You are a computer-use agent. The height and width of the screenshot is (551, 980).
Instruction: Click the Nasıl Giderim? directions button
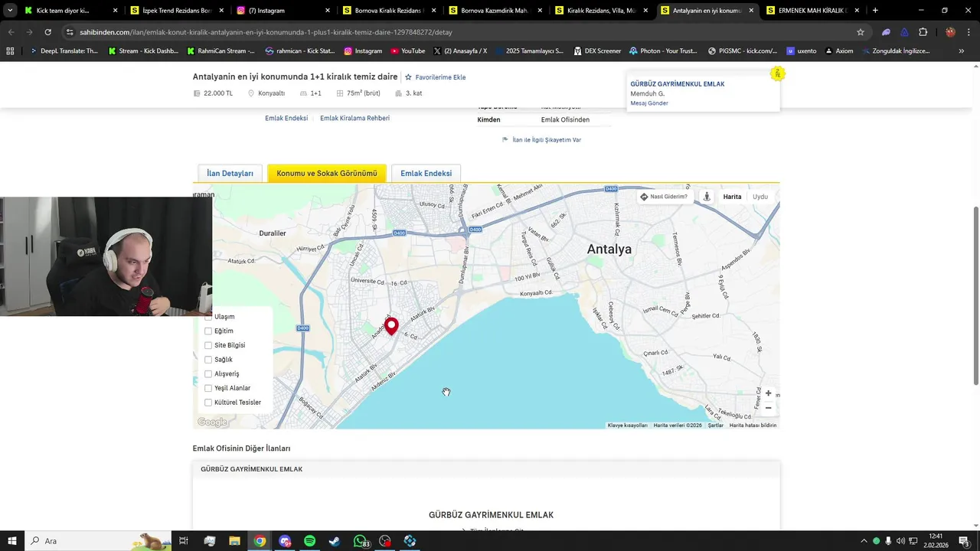(x=664, y=197)
